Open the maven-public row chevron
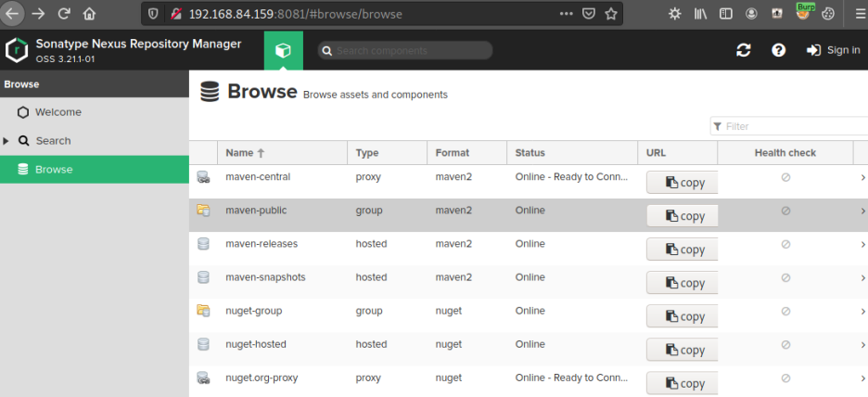The height and width of the screenshot is (397, 868). (862, 211)
